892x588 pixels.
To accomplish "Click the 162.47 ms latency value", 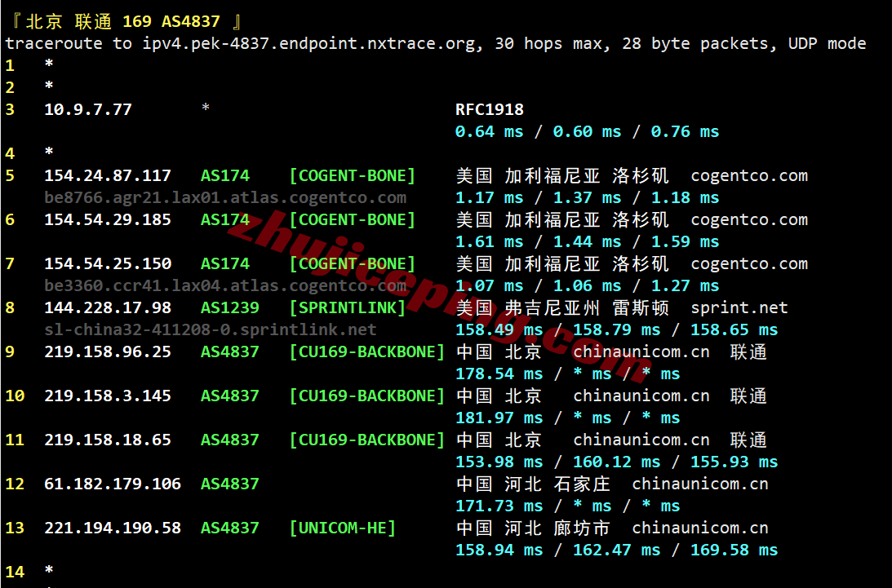I will click(x=617, y=550).
